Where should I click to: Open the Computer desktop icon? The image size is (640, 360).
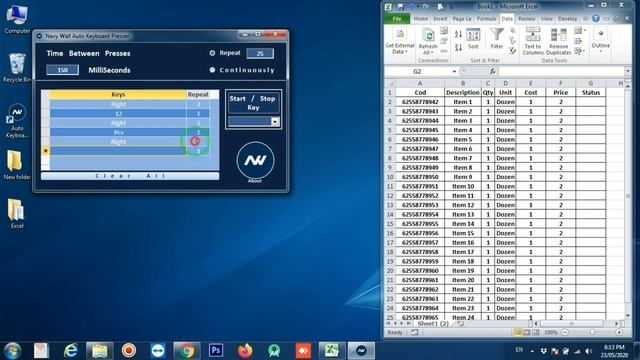[17, 19]
